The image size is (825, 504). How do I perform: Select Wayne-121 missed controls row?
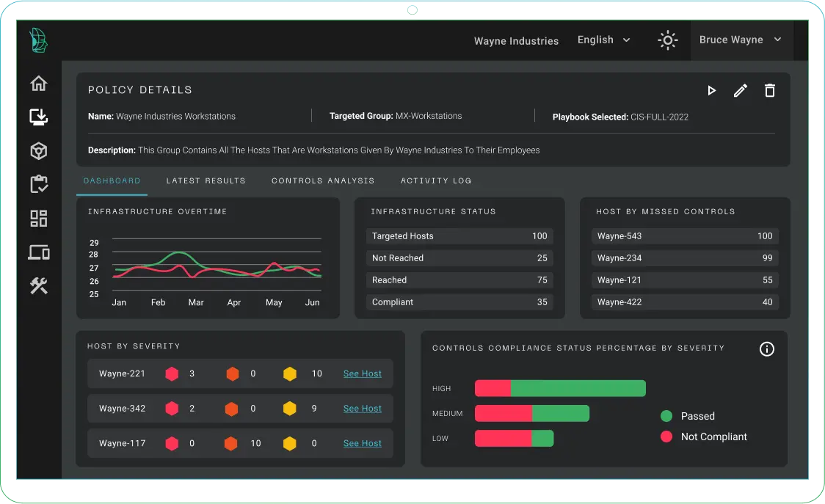click(685, 280)
